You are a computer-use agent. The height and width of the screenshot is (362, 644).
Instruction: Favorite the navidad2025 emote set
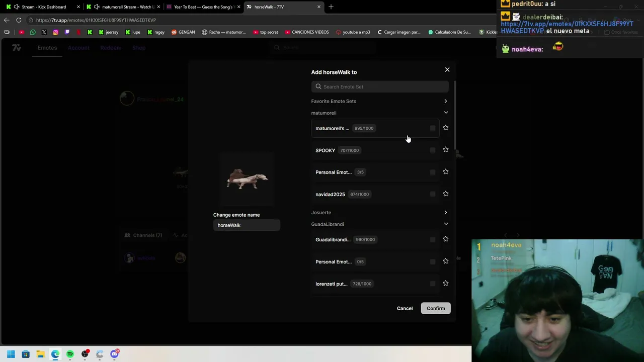(x=445, y=194)
